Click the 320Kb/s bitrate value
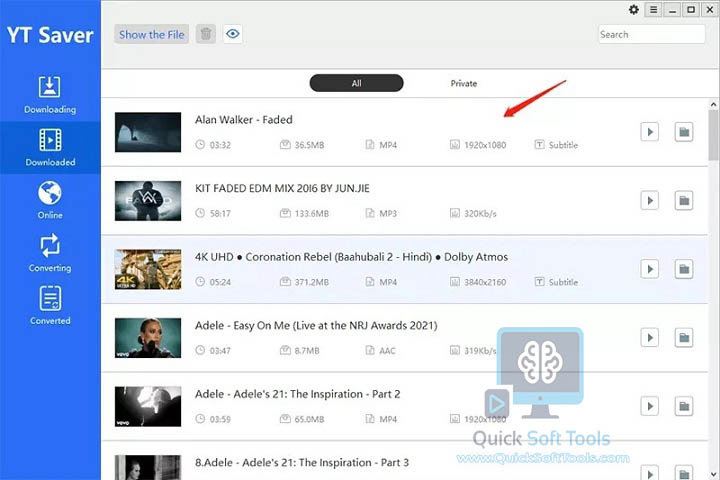Viewport: 720px width, 480px height. pyautogui.click(x=480, y=214)
